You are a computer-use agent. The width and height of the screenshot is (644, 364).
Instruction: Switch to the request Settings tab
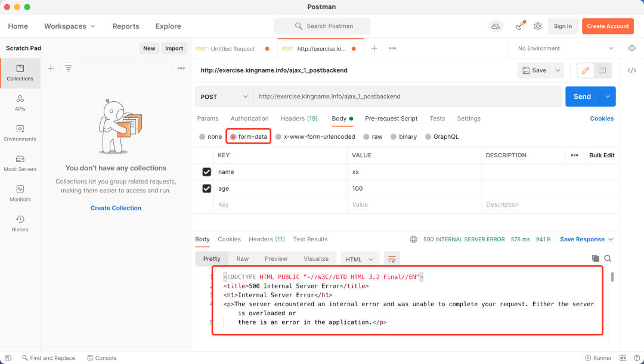469,119
